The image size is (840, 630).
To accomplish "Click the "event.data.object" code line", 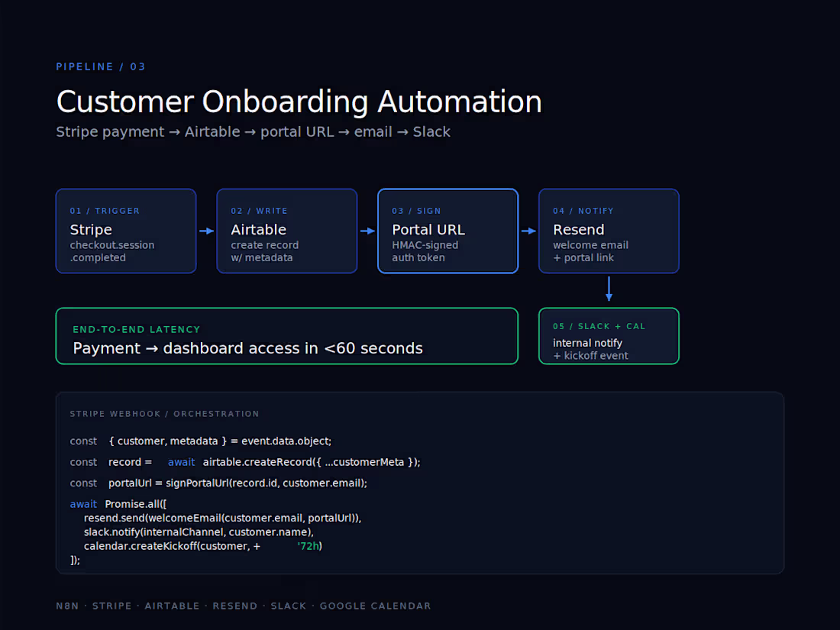I will click(x=200, y=441).
